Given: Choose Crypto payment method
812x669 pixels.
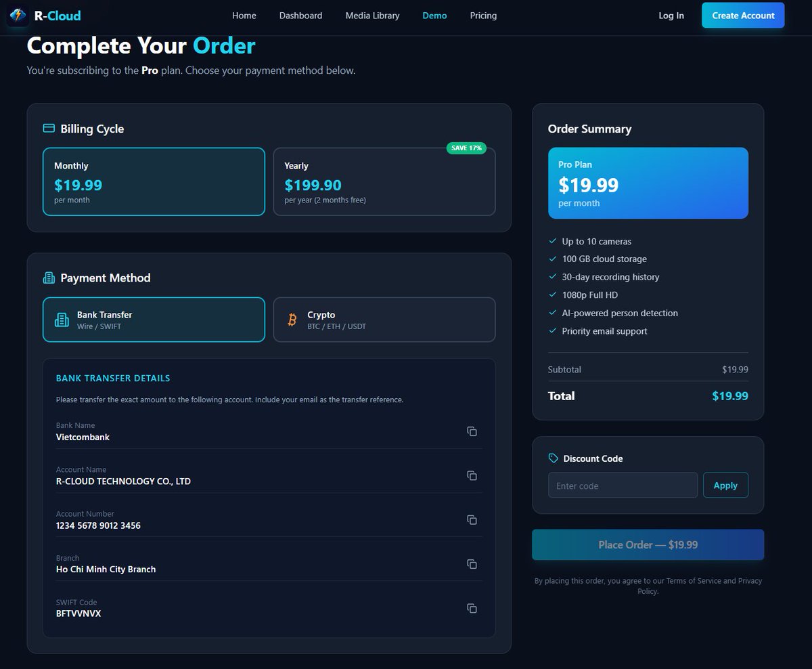Looking at the screenshot, I should [x=384, y=320].
